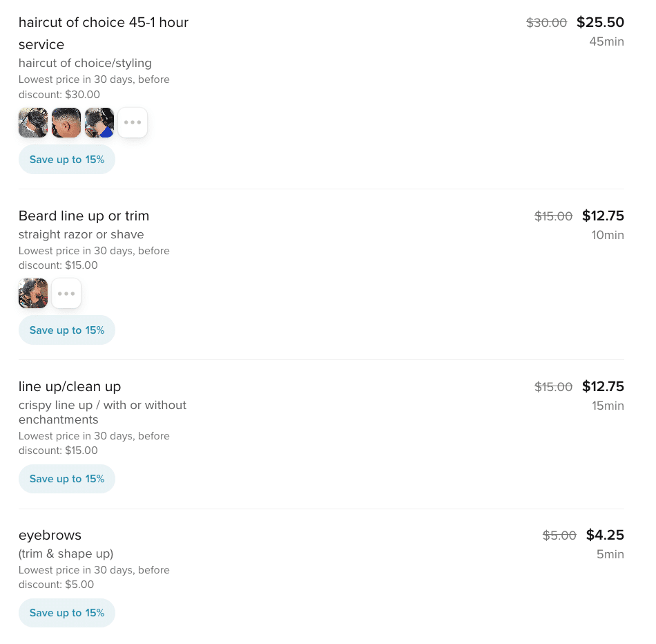Click Save up to 15% under line up/clean up
This screenshot has height=644, width=656.
click(x=67, y=479)
